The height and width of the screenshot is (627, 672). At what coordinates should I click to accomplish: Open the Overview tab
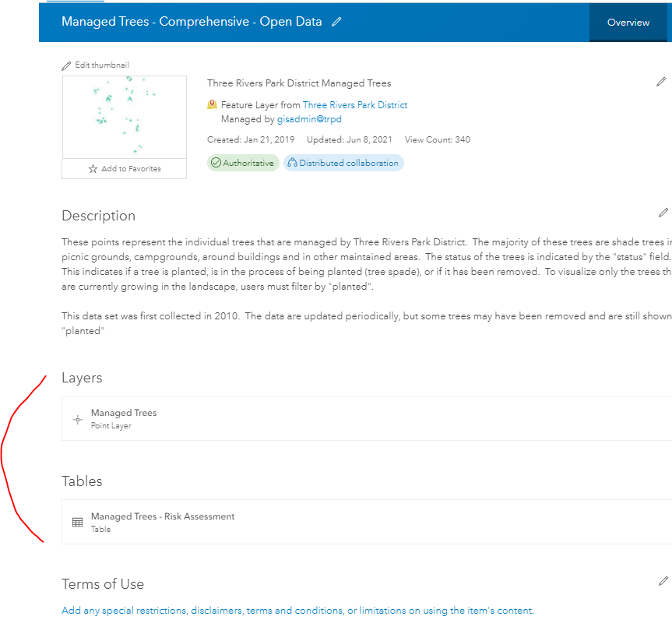click(628, 23)
